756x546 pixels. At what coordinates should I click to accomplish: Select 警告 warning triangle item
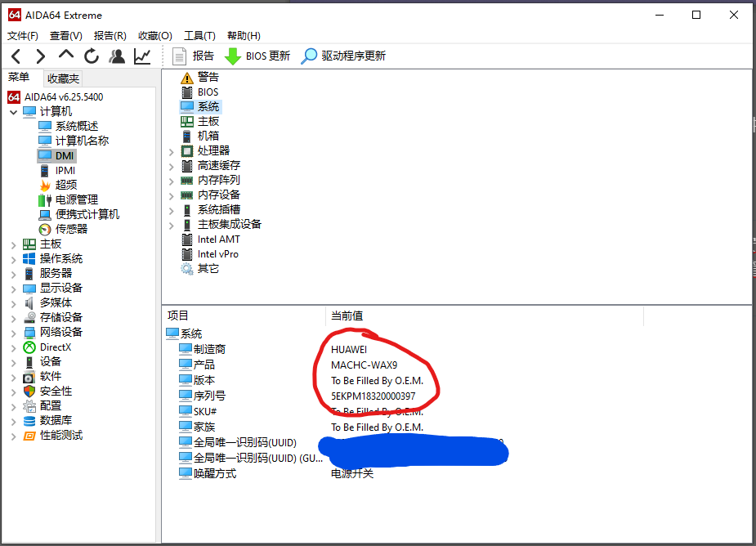[199, 77]
